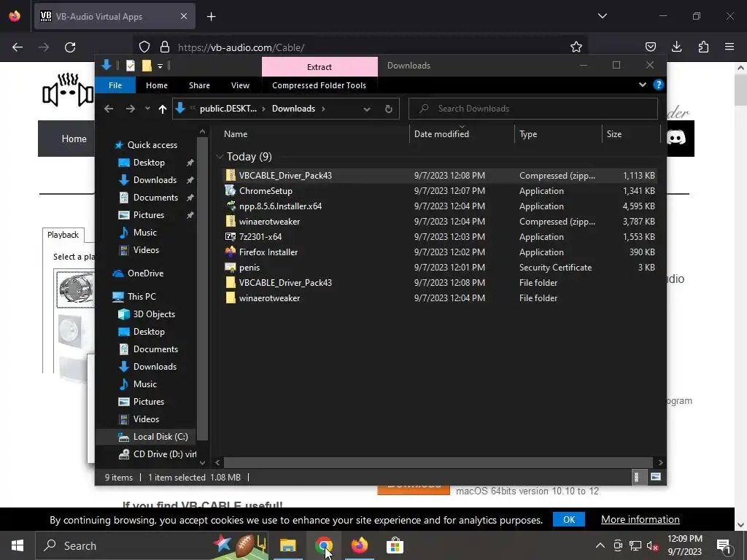Open the View ribbon tab
This screenshot has height=560, width=747.
(x=240, y=85)
